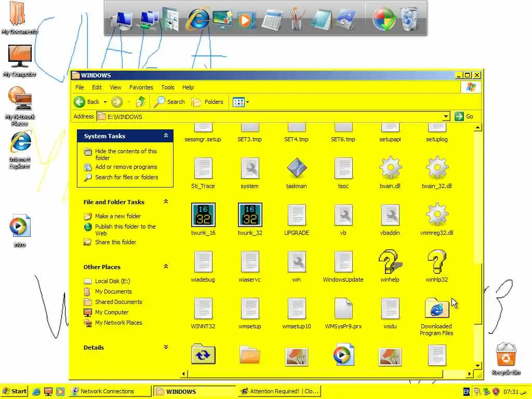The height and width of the screenshot is (399, 532).
Task: Collapse the Other Places panel
Action: 166,267
